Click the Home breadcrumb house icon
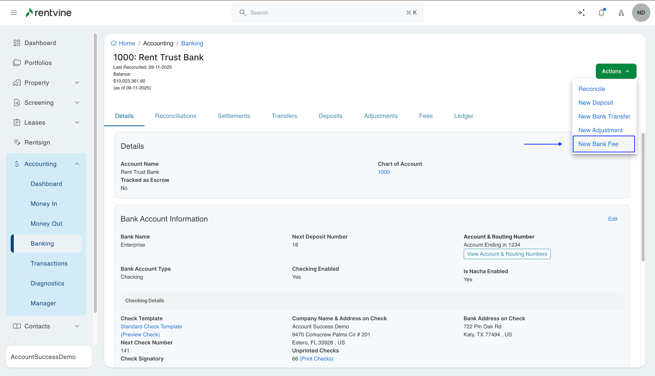Viewport: 655px width, 376px height. pos(114,43)
